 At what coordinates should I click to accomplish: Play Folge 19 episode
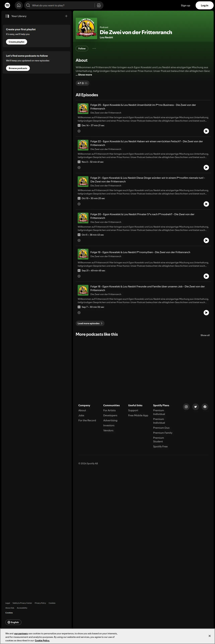click(x=206, y=276)
